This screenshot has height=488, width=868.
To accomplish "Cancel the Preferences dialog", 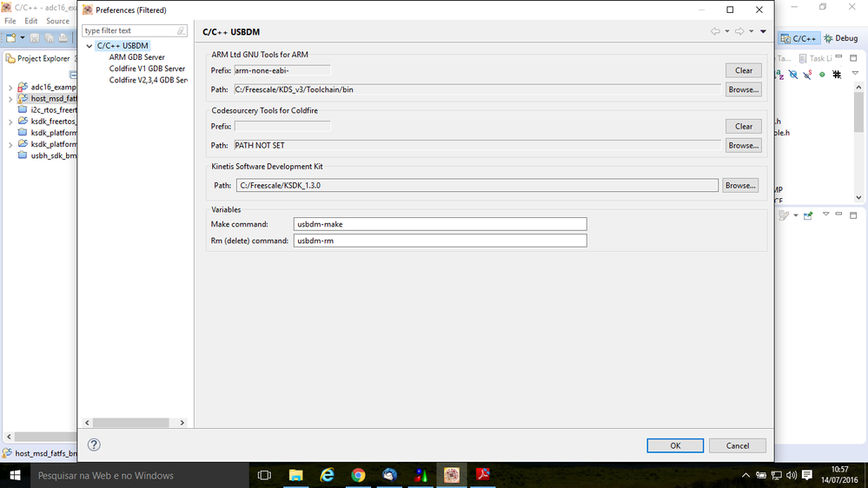I will (738, 445).
